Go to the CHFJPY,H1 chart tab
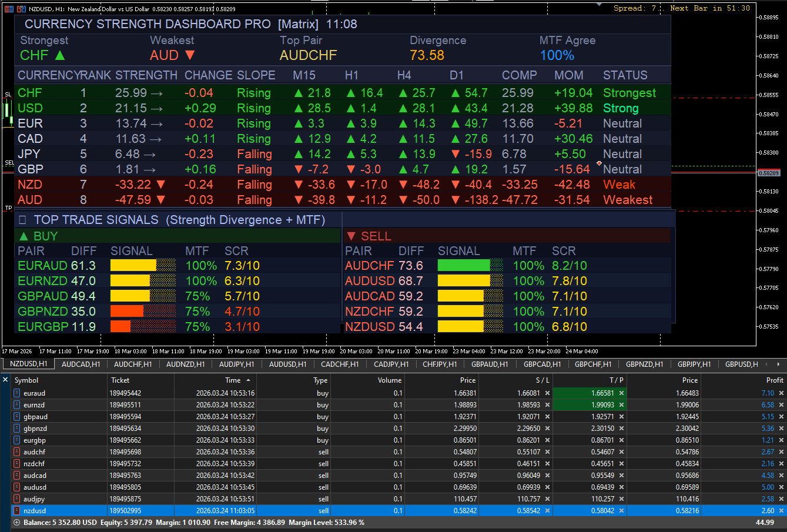The image size is (787, 532). [440, 364]
